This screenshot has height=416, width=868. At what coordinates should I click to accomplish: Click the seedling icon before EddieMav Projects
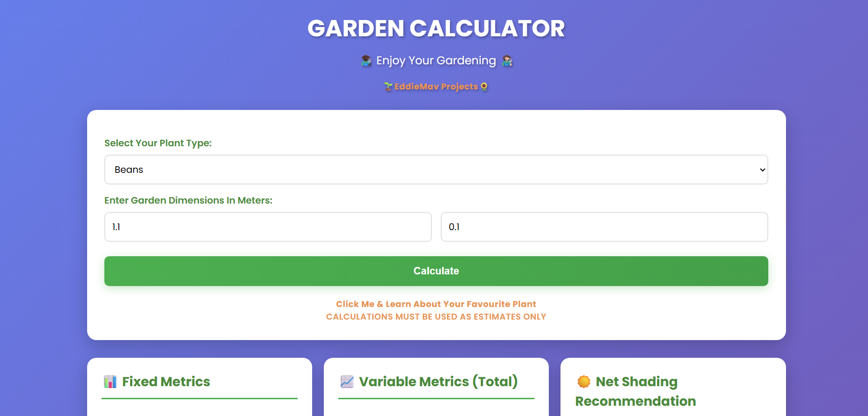pos(388,87)
